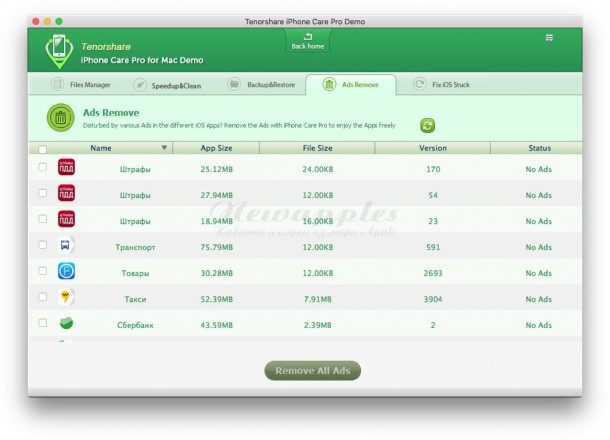Viewport: 610px width, 440px height.
Task: Tick the checkbox next to Сбербанк
Action: [x=42, y=323]
